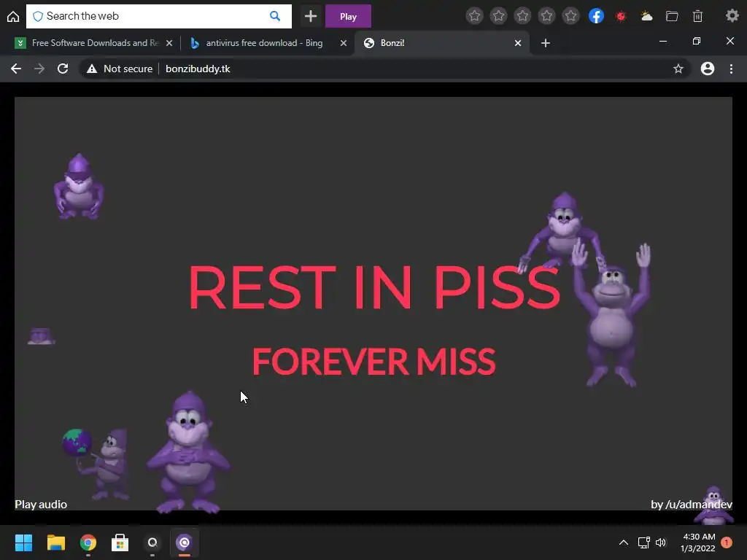Click the third star bookmark slot

pyautogui.click(x=522, y=16)
